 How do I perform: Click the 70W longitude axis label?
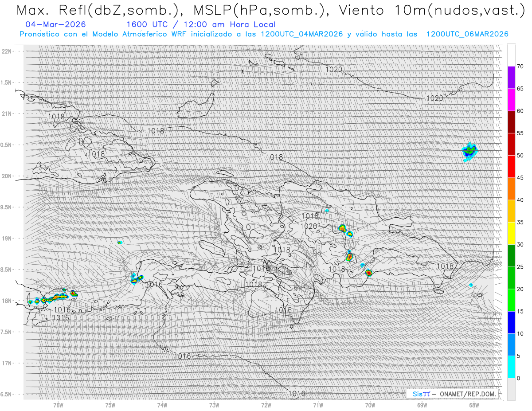370,405
